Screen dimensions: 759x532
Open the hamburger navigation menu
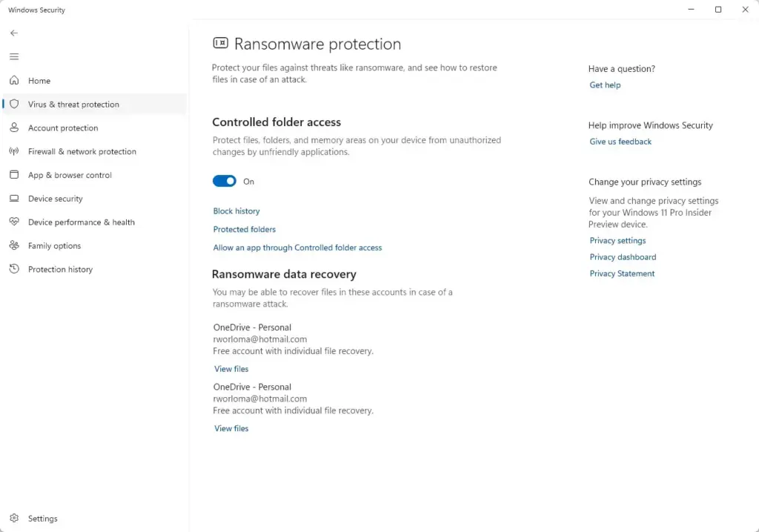14,56
